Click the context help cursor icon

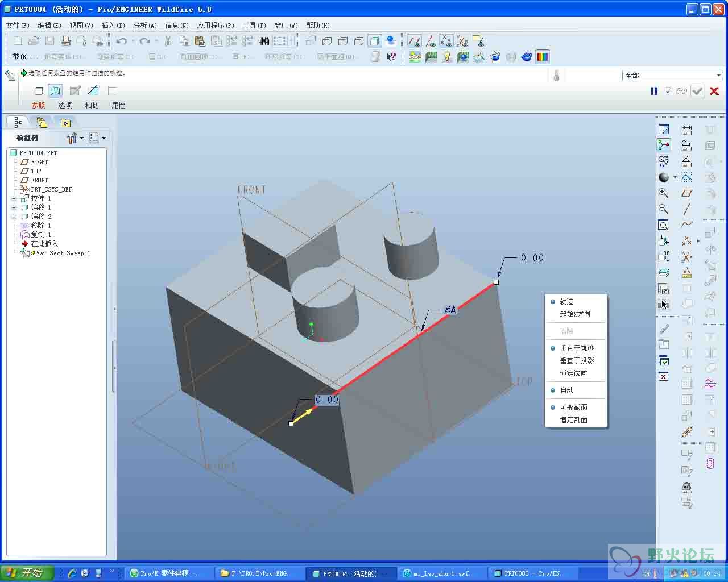391,56
